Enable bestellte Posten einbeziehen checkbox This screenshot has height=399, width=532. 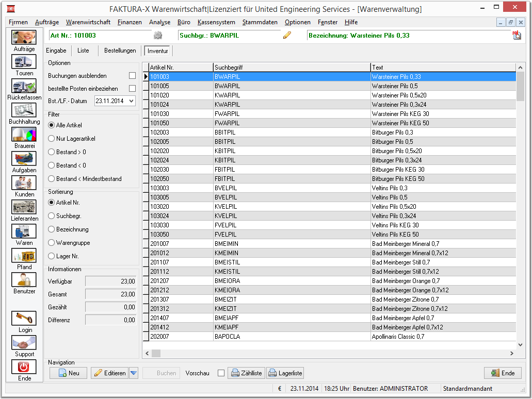132,89
